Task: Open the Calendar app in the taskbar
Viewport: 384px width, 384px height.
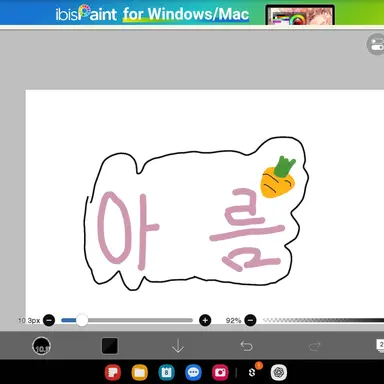Action: coord(166,372)
